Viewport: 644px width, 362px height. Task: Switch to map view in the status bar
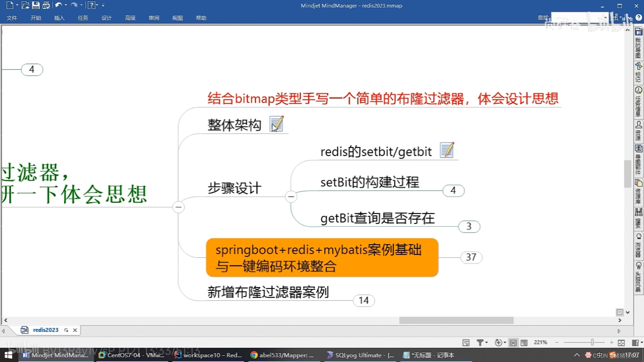coord(513,343)
